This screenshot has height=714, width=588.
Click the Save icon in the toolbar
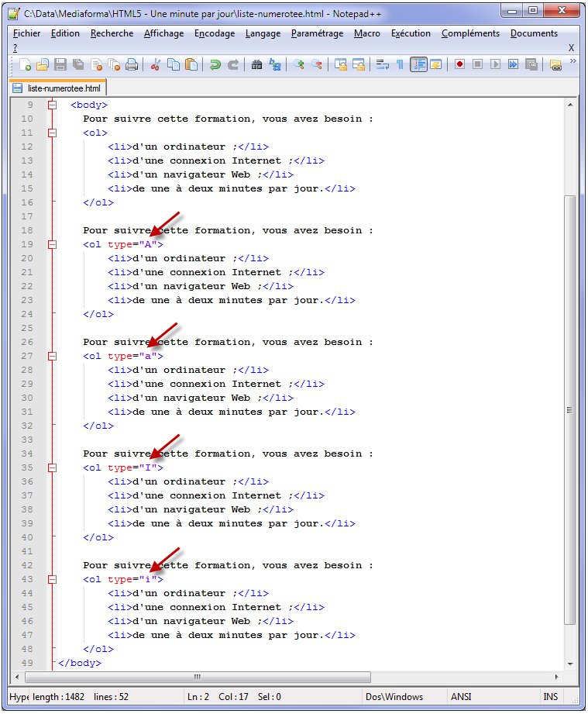click(60, 65)
